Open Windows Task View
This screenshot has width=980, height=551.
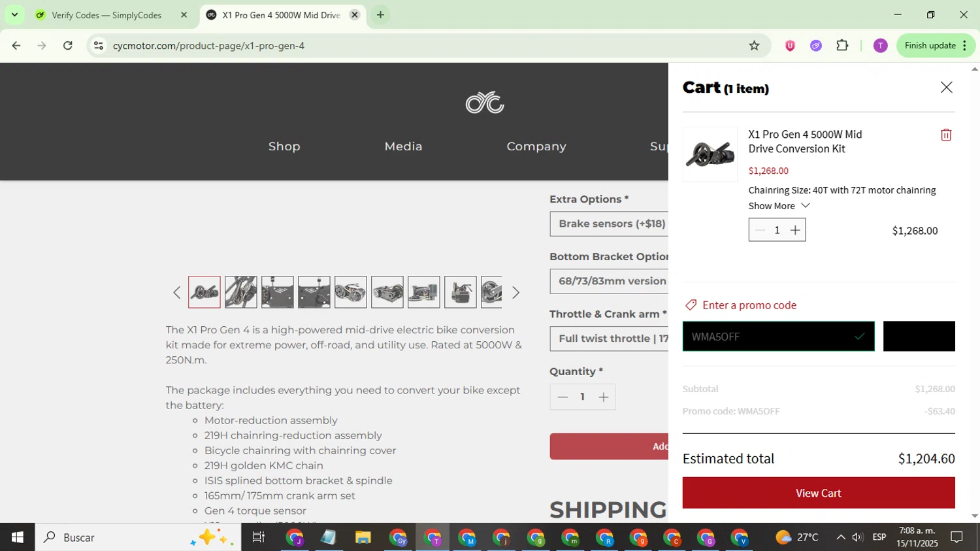tap(259, 537)
